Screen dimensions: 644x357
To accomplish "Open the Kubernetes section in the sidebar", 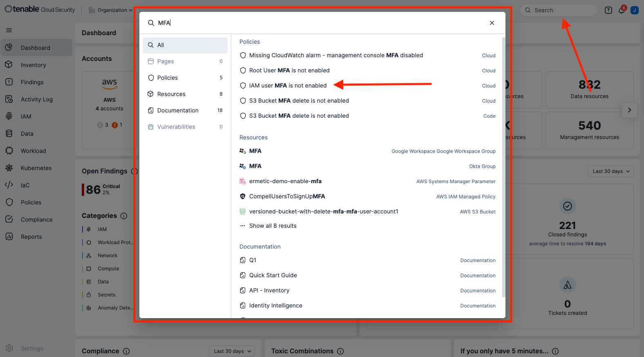I will click(x=36, y=168).
